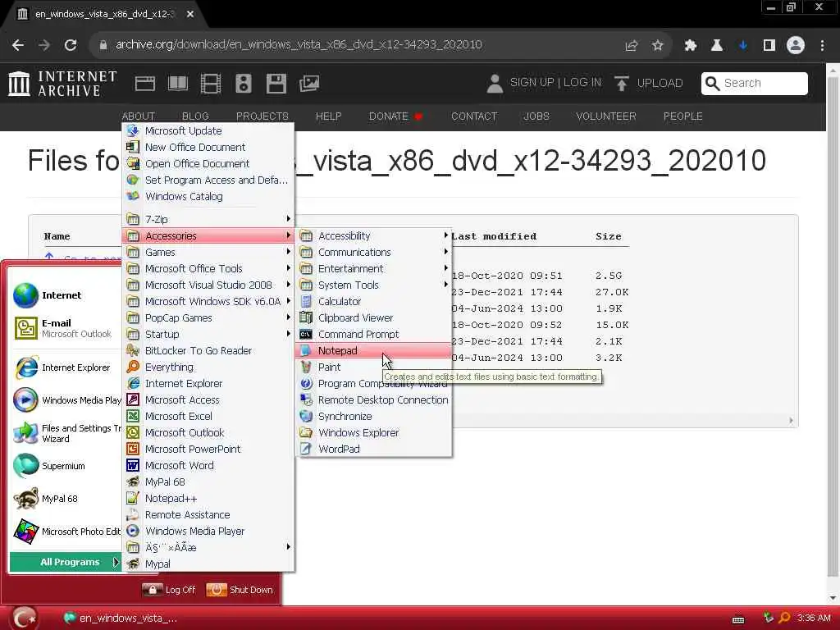The width and height of the screenshot is (840, 630).
Task: Switch to en_windows_vista taskbar window button
Action: (x=121, y=619)
